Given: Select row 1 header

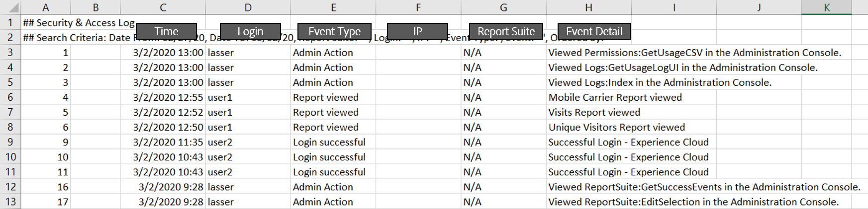Looking at the screenshot, I should click(10, 23).
